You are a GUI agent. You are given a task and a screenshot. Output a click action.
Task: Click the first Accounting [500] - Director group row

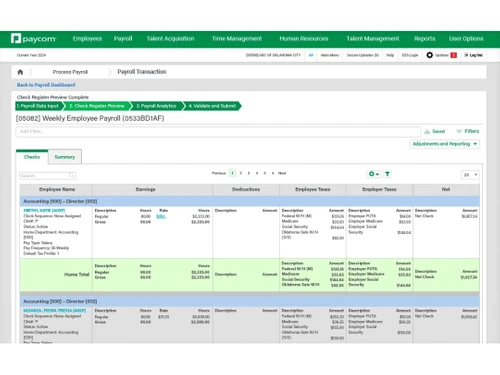point(250,201)
